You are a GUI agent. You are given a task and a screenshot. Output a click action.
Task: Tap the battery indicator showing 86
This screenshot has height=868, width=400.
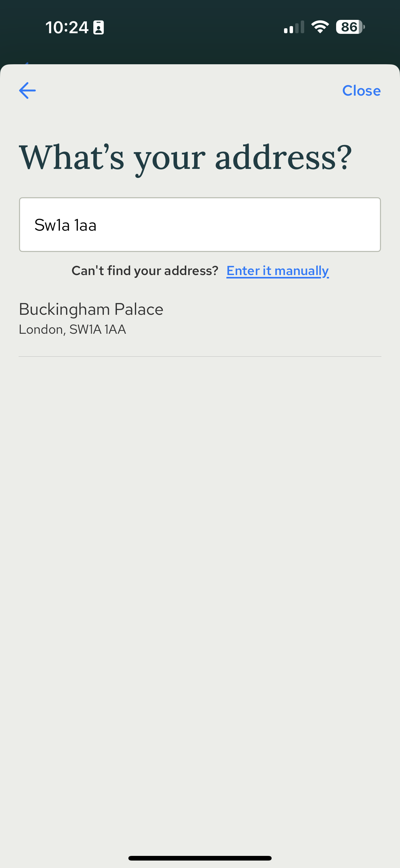click(350, 27)
